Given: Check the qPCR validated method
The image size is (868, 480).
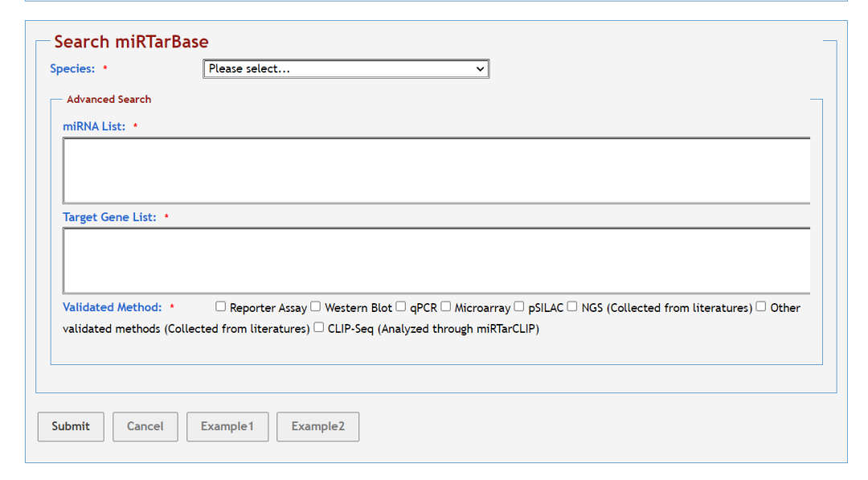Looking at the screenshot, I should pos(401,307).
